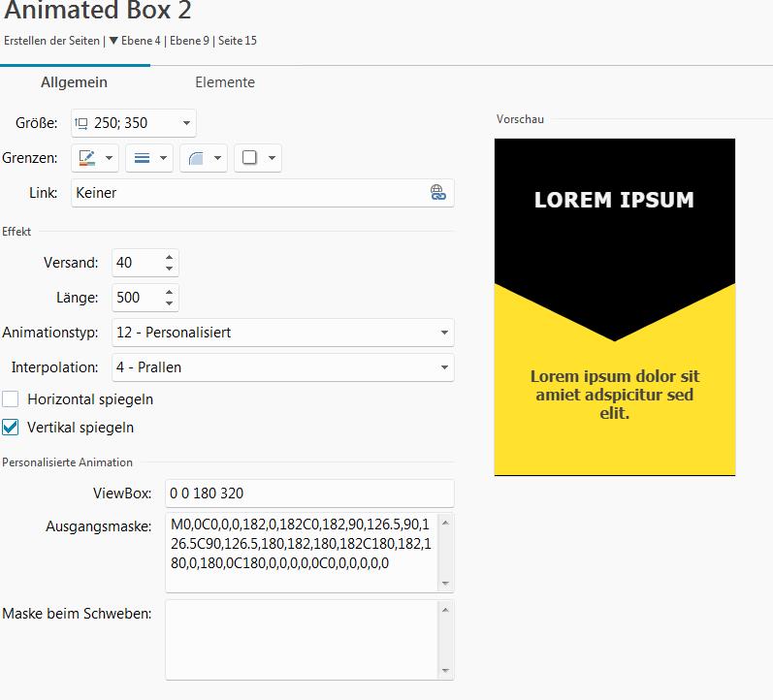Screen dimensions: 773x700
Task: Click the Animated Box 2 title
Action: coord(98,11)
